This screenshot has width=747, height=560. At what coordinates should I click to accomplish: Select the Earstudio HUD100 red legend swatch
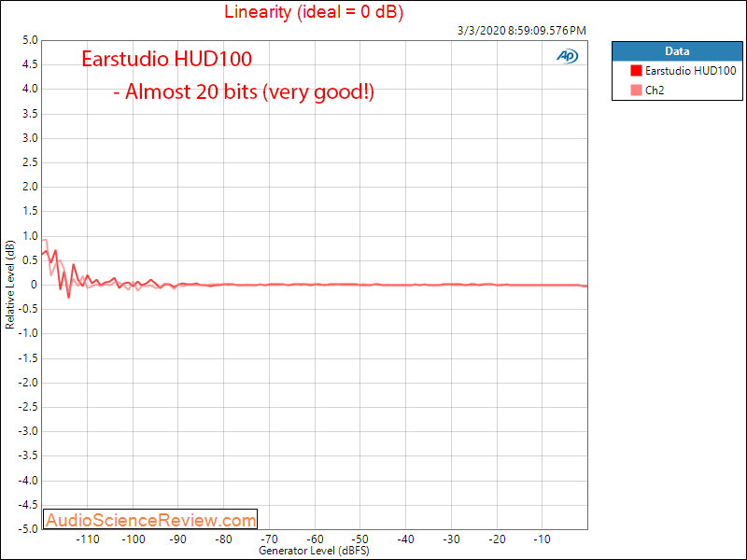(x=636, y=71)
